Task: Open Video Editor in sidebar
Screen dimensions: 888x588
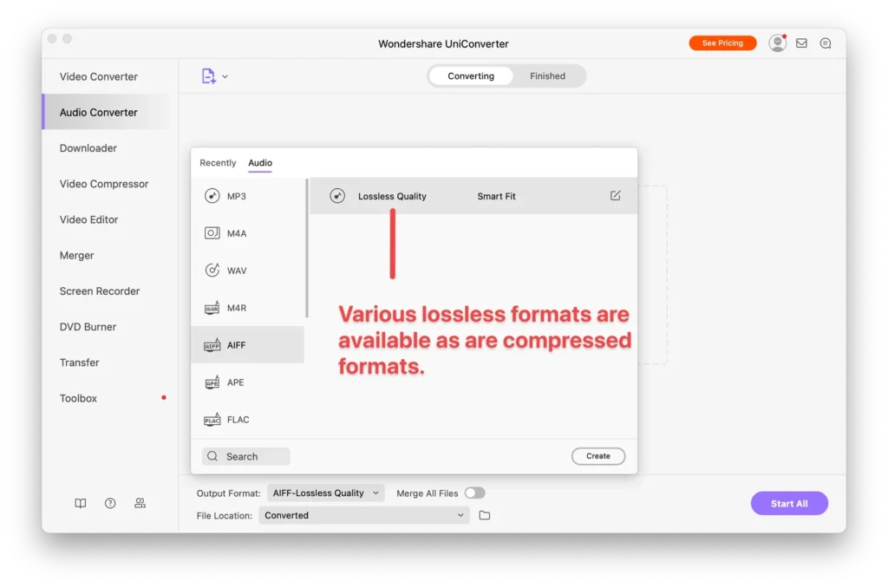Action: pyautogui.click(x=89, y=219)
